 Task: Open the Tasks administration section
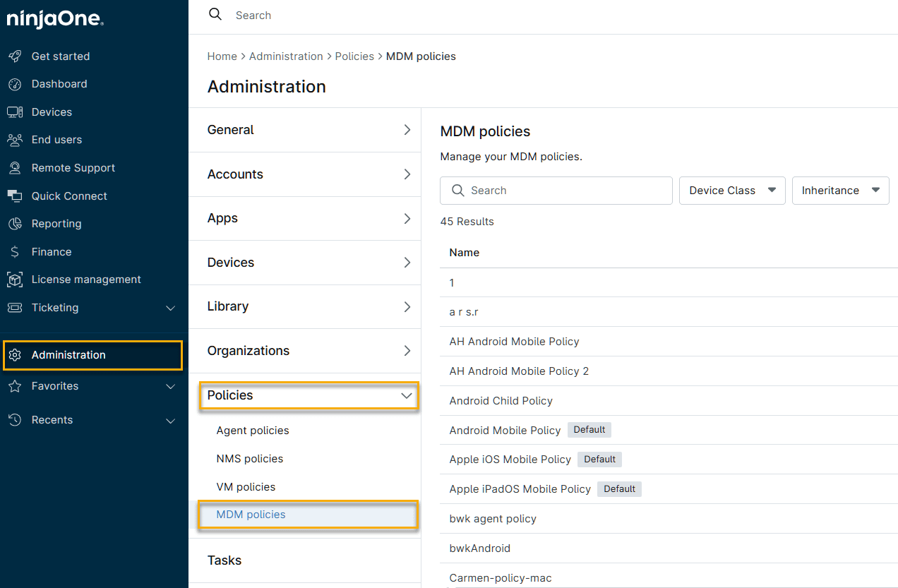[305, 560]
